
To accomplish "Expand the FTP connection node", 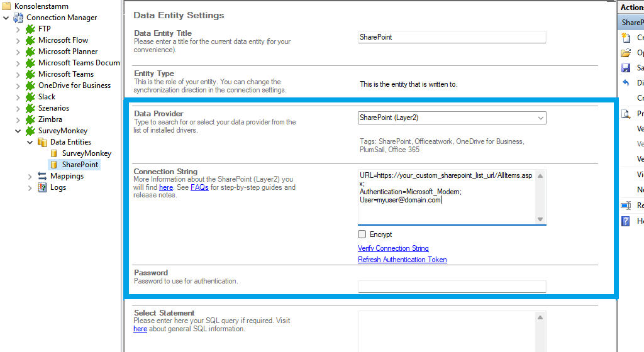I will tap(18, 30).
